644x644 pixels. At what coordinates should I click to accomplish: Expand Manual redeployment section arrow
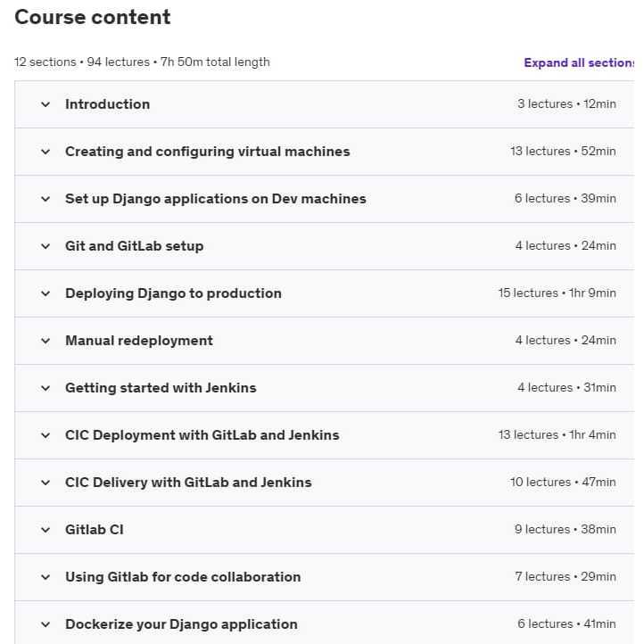[45, 341]
